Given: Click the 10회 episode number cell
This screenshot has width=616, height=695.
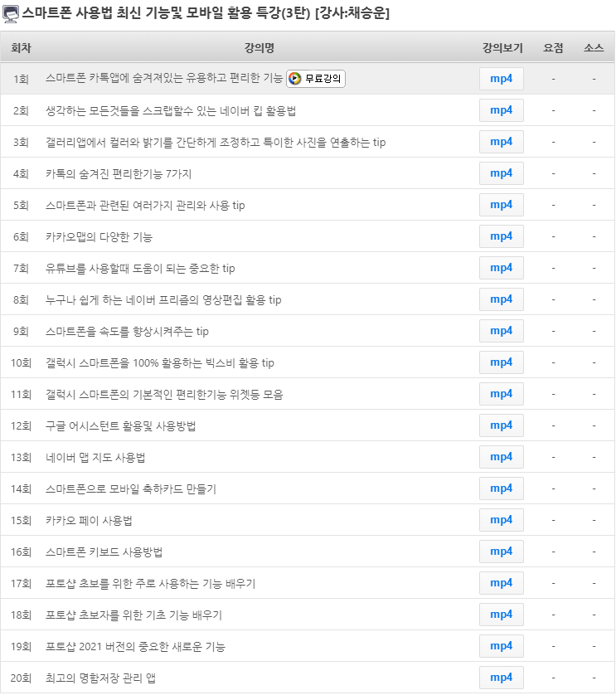Looking at the screenshot, I should coord(21,362).
